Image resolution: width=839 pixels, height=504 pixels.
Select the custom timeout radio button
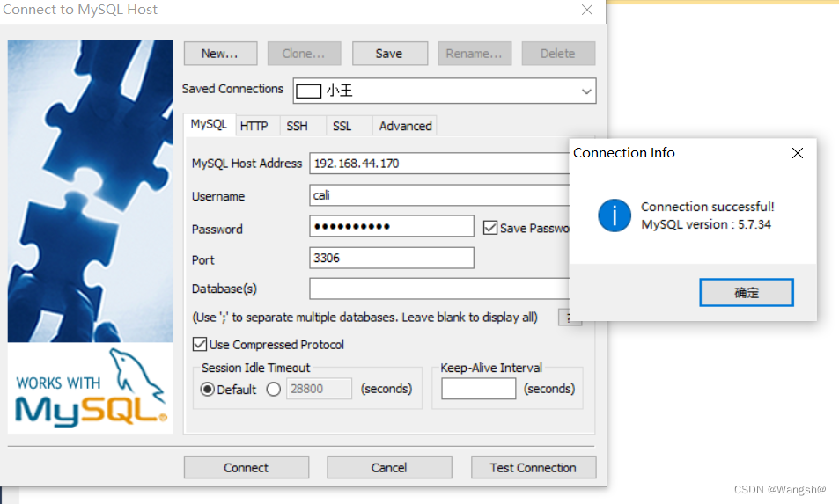(274, 389)
